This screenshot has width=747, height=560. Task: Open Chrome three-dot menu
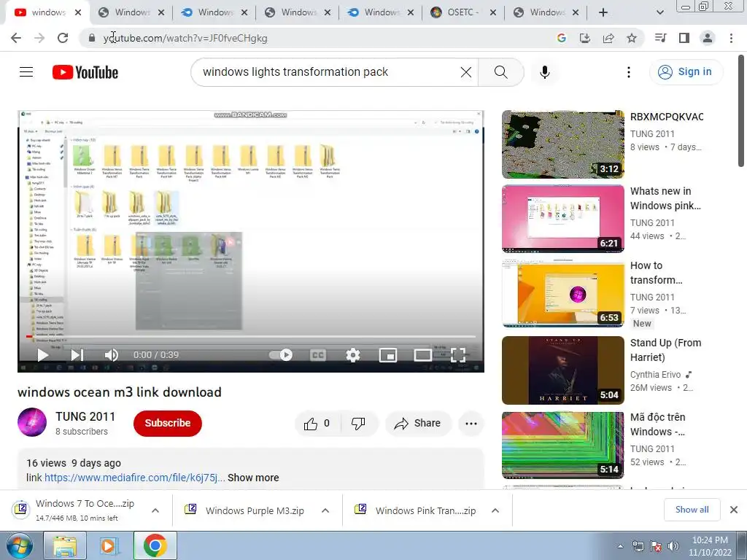[x=731, y=38]
